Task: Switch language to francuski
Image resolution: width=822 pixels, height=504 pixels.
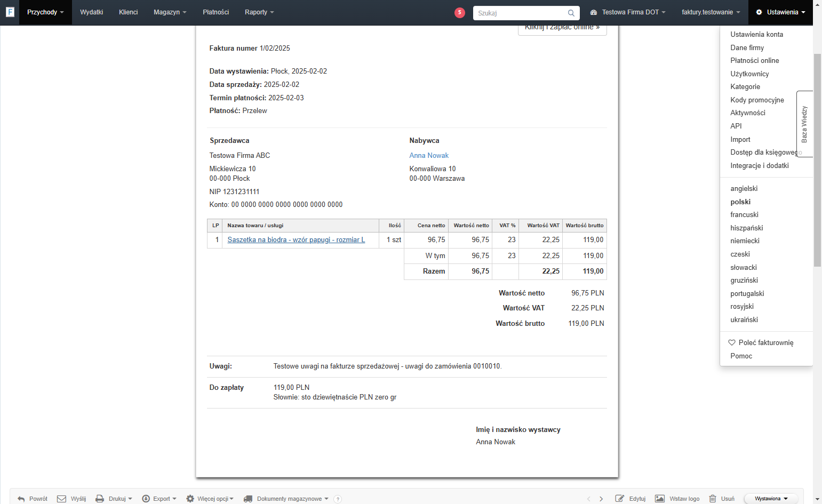Action: click(x=744, y=215)
